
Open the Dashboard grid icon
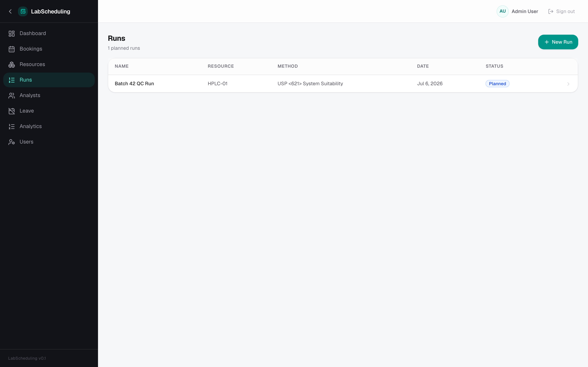coord(12,33)
